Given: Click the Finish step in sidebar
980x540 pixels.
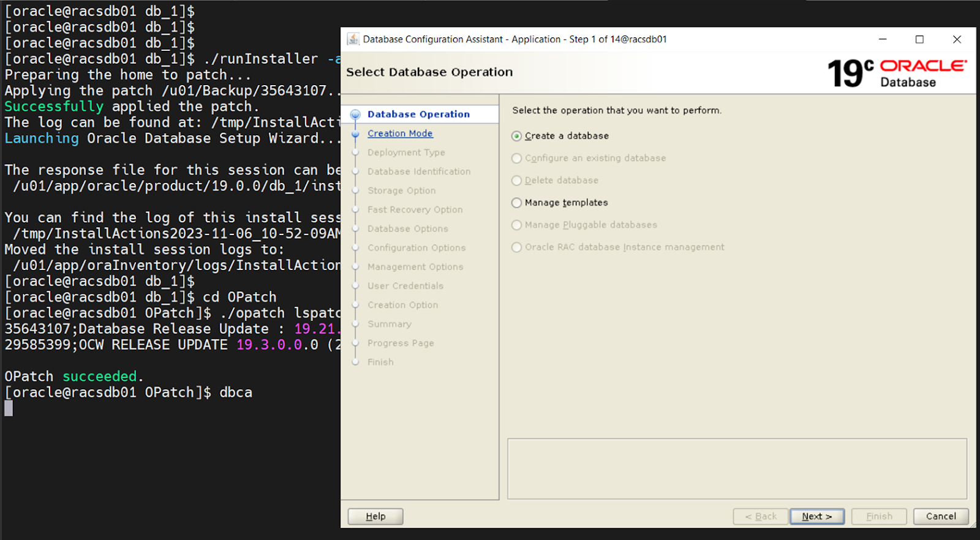Looking at the screenshot, I should (380, 362).
